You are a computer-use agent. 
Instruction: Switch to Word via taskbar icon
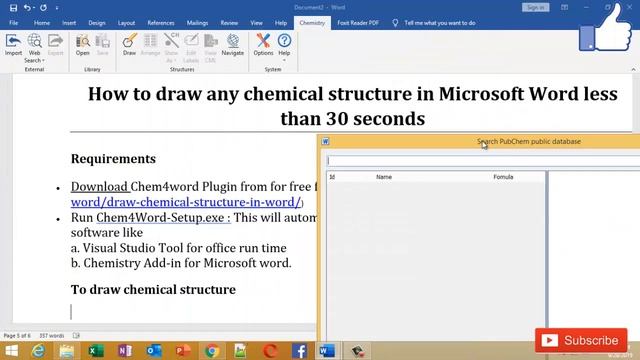(327, 351)
